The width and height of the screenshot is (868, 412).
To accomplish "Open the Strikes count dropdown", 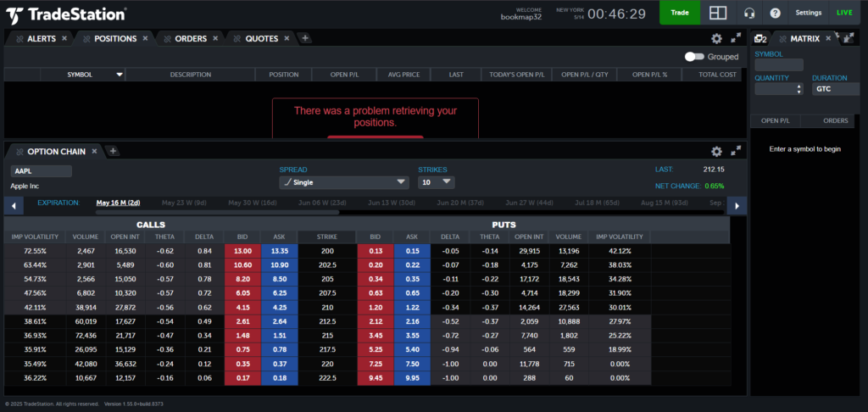I will pyautogui.click(x=437, y=182).
